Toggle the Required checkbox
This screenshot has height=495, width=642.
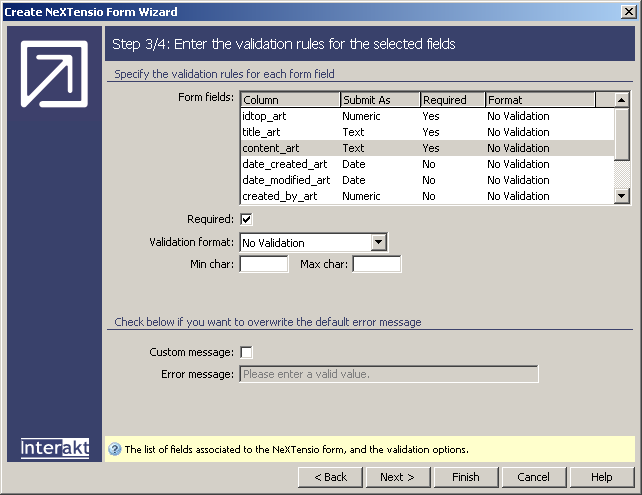[x=246, y=219]
